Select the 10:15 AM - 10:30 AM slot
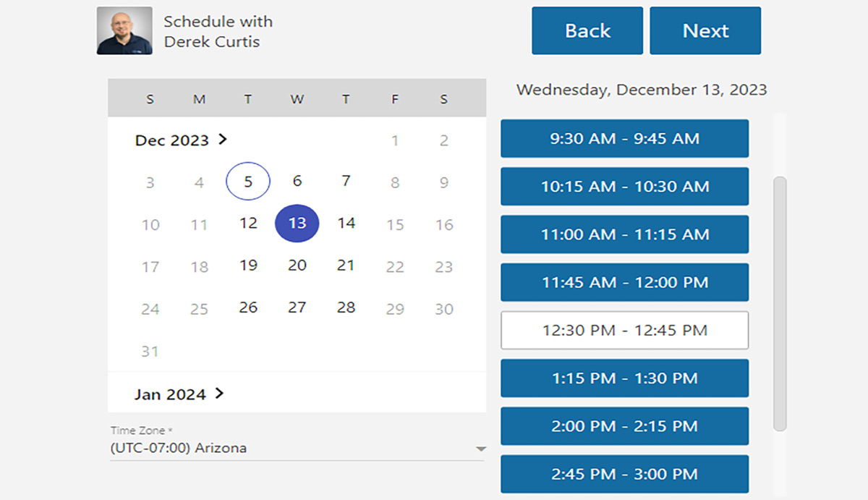 tap(624, 187)
